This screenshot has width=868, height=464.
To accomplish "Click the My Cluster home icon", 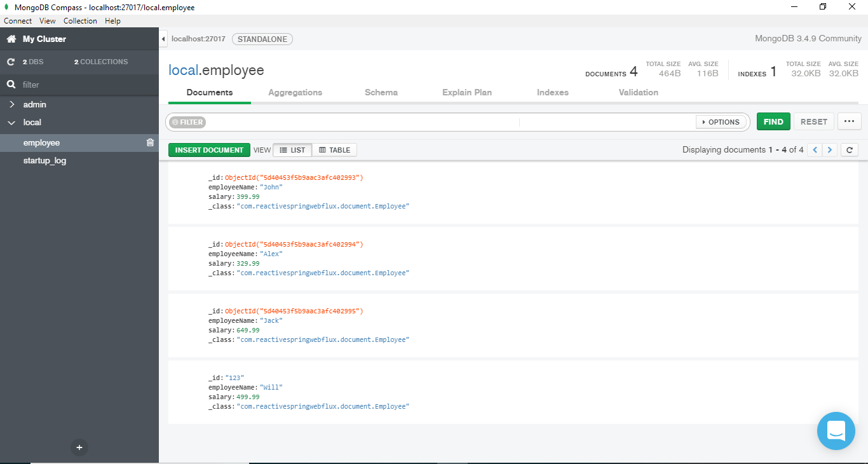I will pyautogui.click(x=10, y=38).
